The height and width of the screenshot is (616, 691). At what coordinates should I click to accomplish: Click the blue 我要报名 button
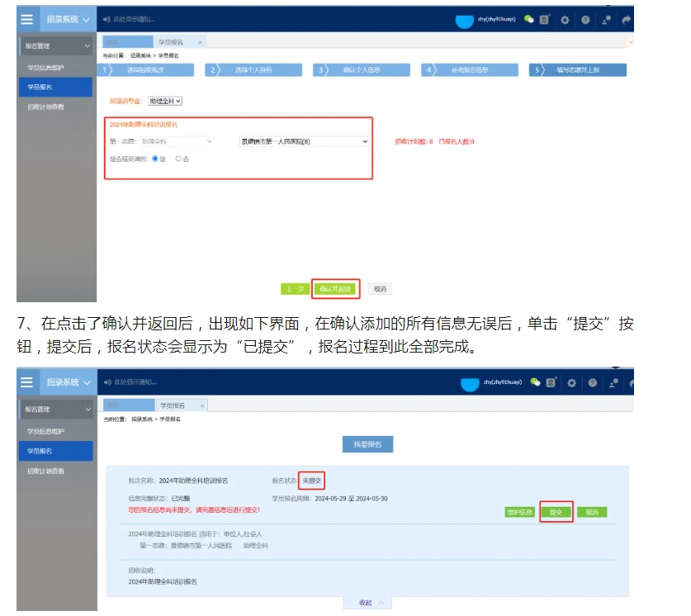367,444
